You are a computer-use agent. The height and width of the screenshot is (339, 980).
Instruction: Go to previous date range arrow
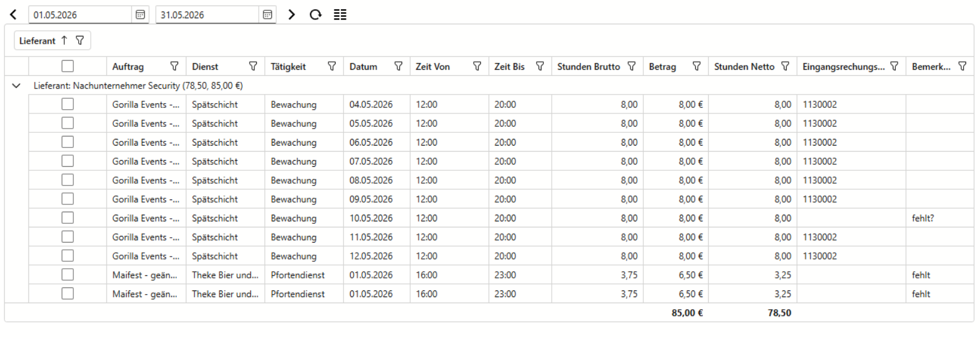pyautogui.click(x=13, y=15)
